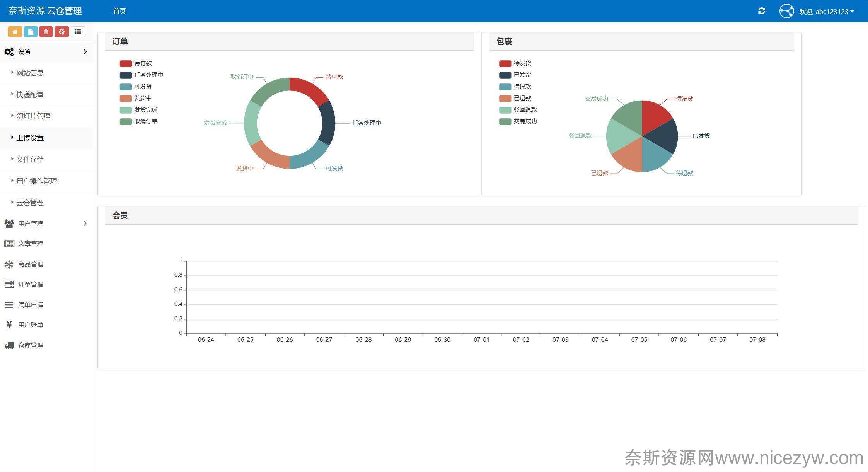Click the 06-24 date axis label
This screenshot has height=472, width=868.
tap(206, 340)
